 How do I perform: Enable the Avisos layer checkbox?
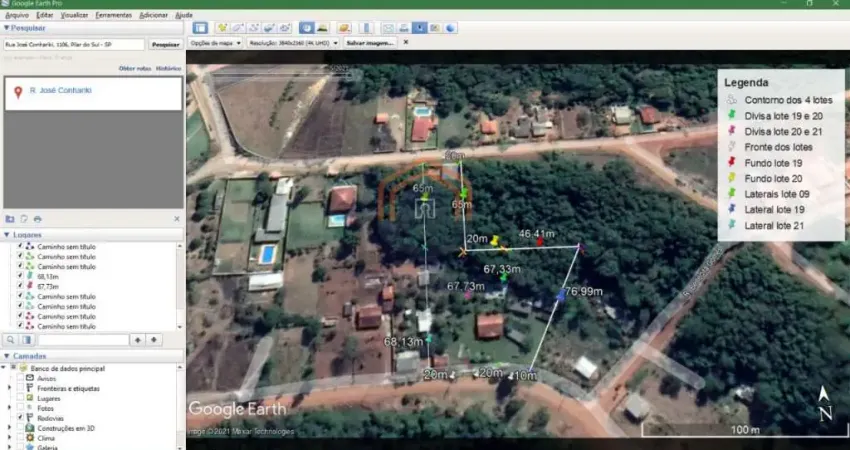point(20,378)
